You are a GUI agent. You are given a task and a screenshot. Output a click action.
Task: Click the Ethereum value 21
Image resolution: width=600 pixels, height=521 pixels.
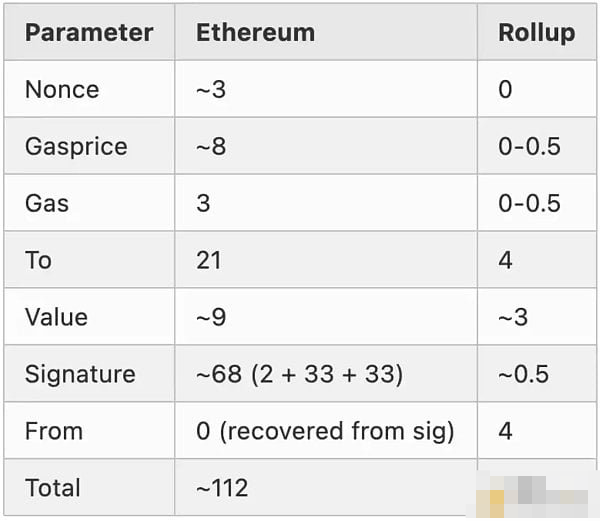pyautogui.click(x=208, y=260)
